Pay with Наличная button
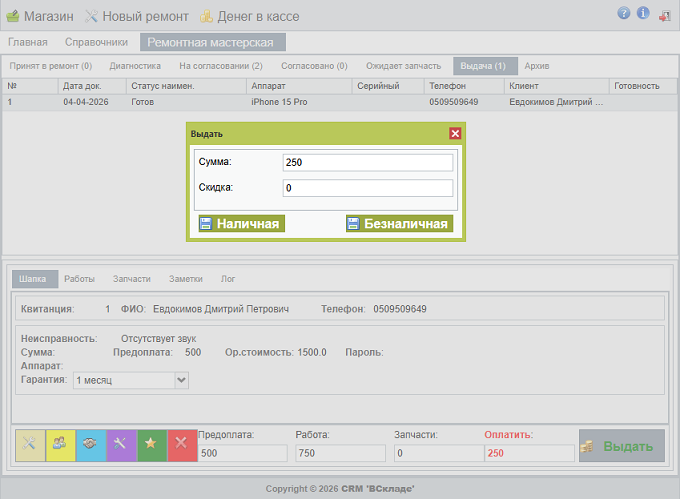This screenshot has height=499, width=680. tap(241, 223)
